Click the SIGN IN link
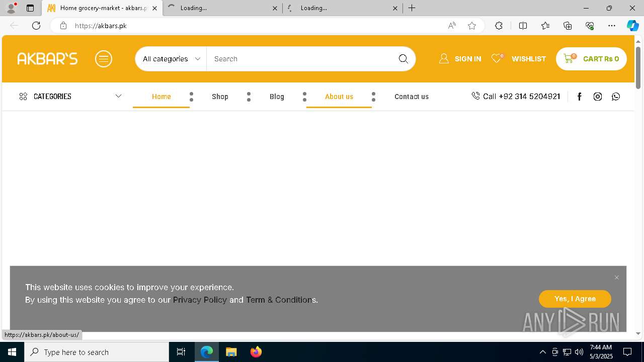 [x=468, y=59]
